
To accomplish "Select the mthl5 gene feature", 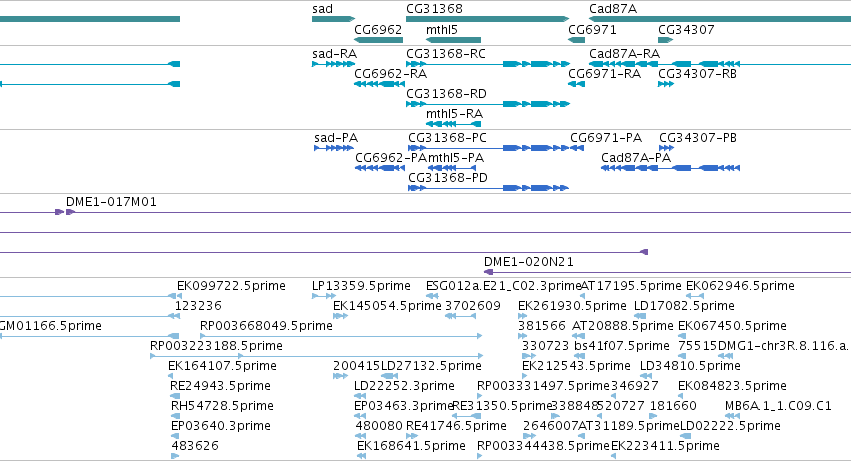I will [453, 40].
